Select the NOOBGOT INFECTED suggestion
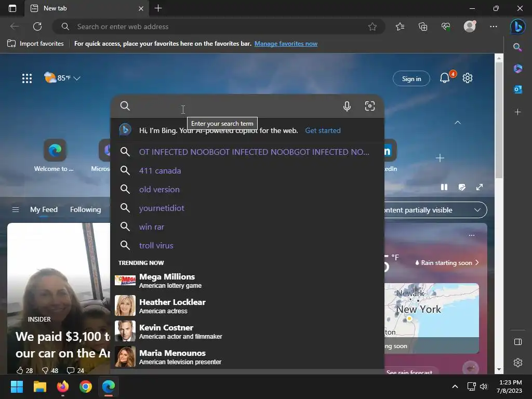 (247, 152)
